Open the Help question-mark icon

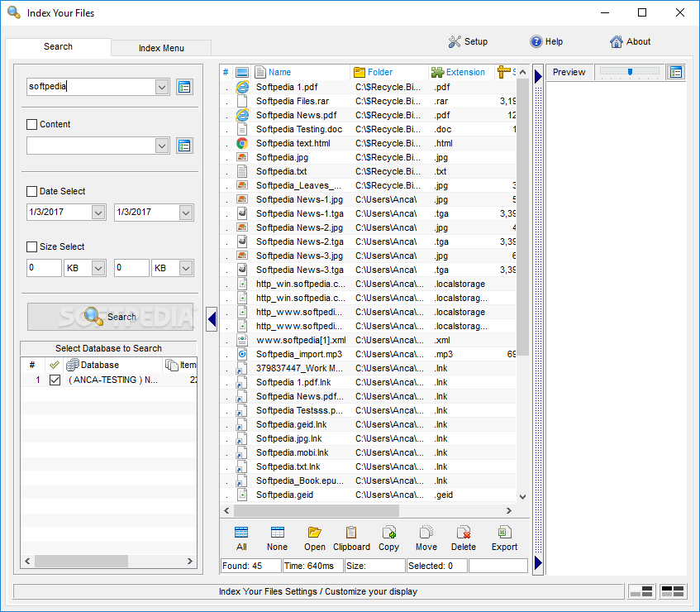536,41
